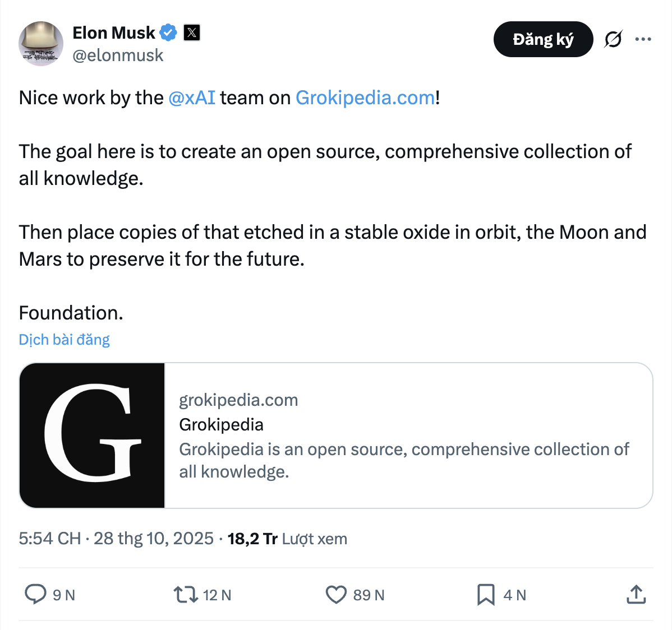Click the X affiliate badge on the profile
Viewport: 672px width, 630px height.
point(191,33)
